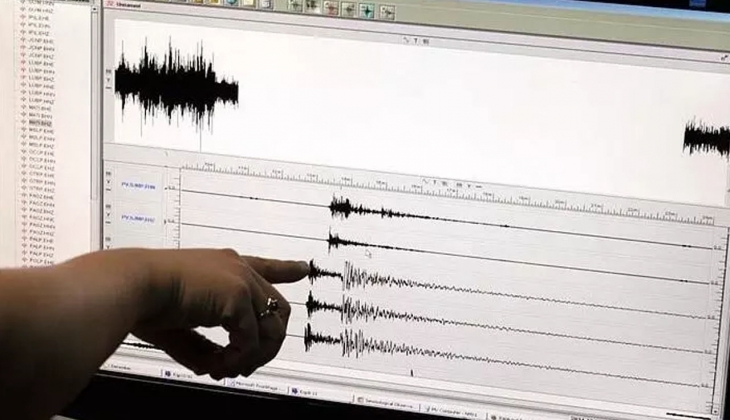Click the T icon on the lower time ruler
Viewport: 730px width, 420px height.
coord(435,182)
